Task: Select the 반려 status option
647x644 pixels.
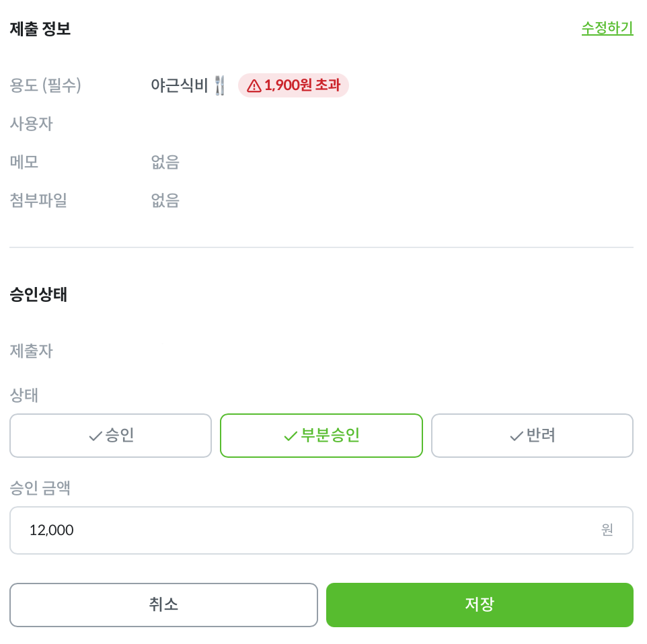Action: 532,436
